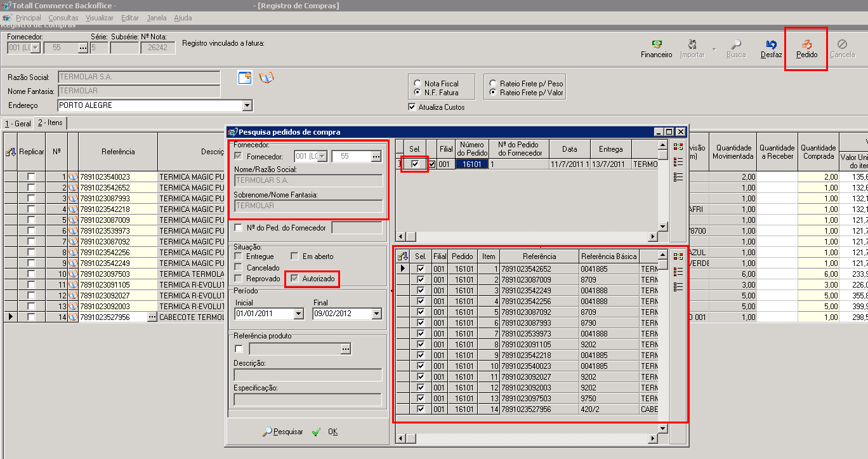The image size is (868, 459).
Task: Click the sort icon in the order items grid header
Action: pos(402,256)
